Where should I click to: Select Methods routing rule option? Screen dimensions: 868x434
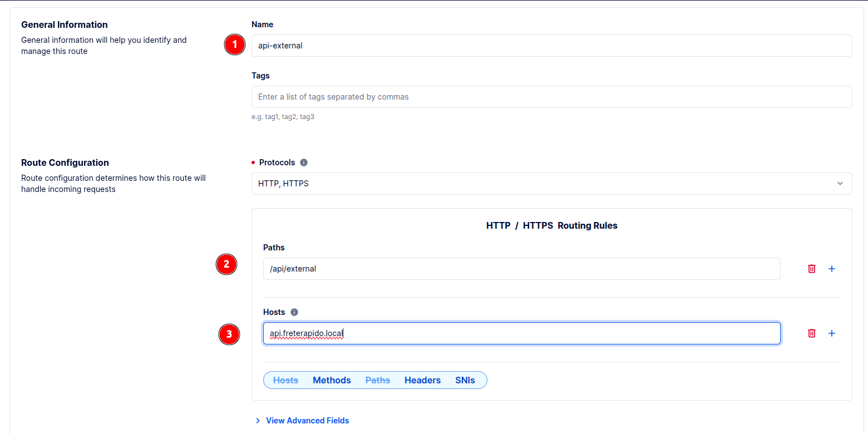coord(332,380)
